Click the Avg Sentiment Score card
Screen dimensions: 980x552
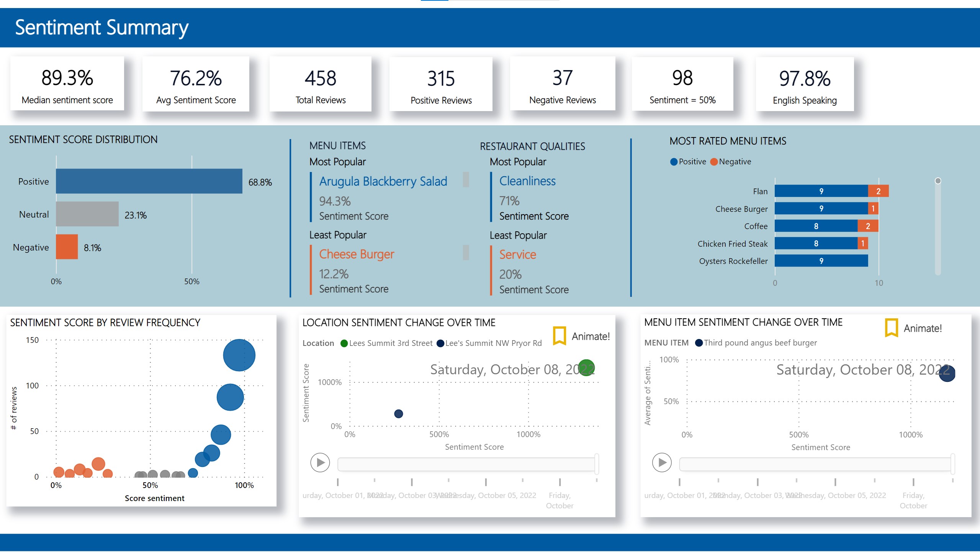[196, 84]
